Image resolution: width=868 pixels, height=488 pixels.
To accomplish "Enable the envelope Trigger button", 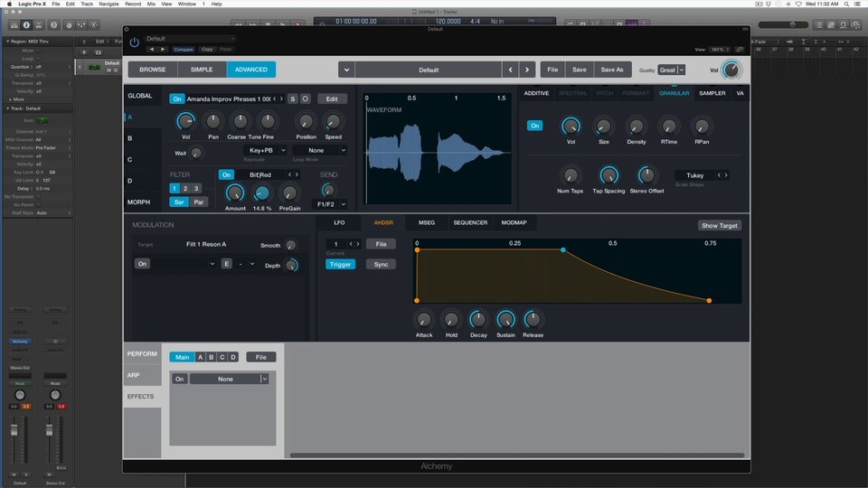I will point(341,265).
